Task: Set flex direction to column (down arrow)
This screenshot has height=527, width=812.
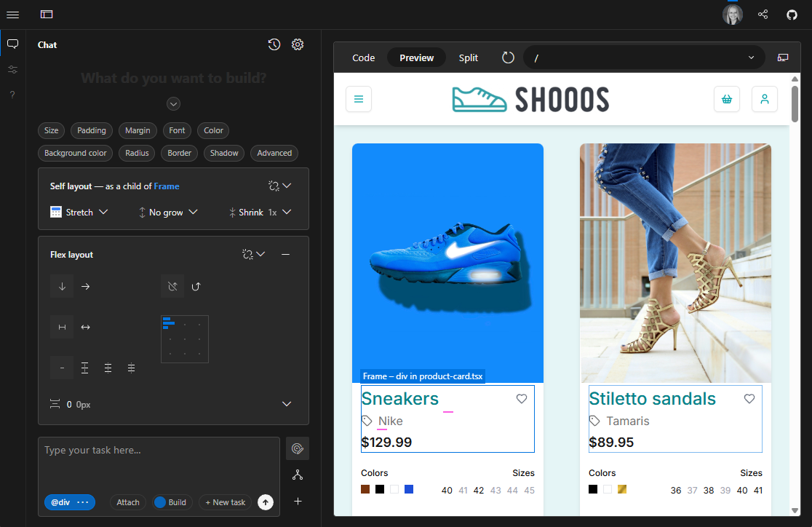Action: coord(62,287)
